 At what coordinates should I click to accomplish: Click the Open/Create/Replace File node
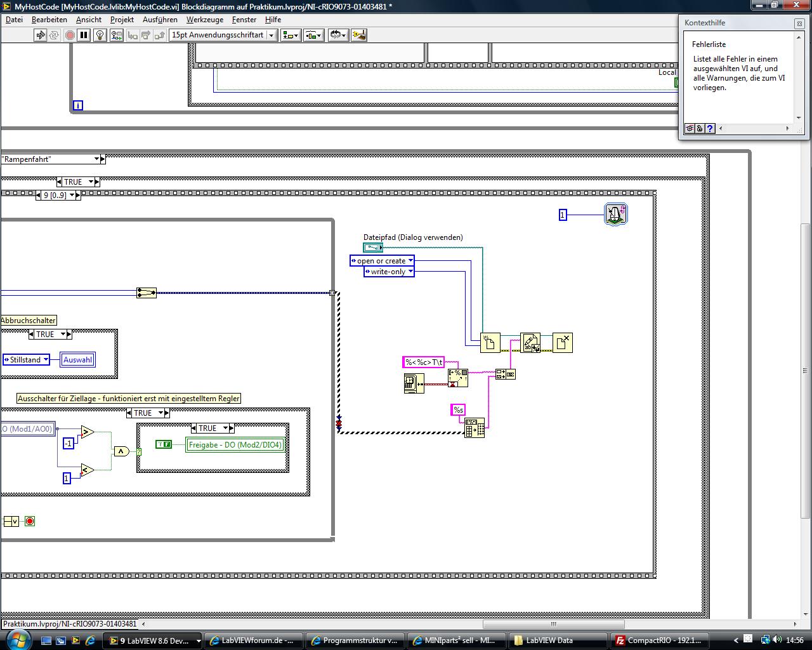click(x=490, y=343)
